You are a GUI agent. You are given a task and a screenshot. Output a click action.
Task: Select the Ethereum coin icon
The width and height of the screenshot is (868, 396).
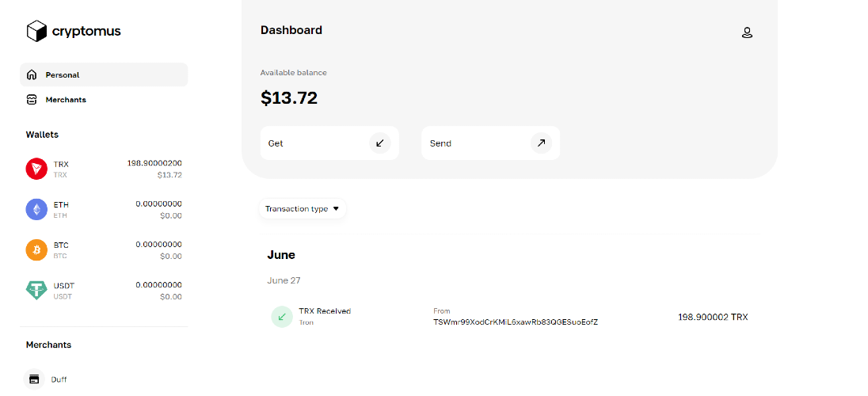tap(36, 209)
